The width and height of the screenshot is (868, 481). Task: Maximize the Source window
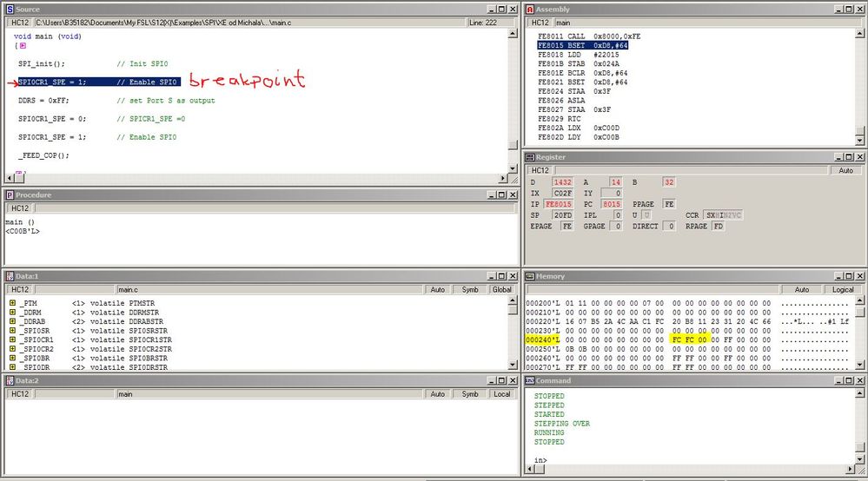coord(501,10)
